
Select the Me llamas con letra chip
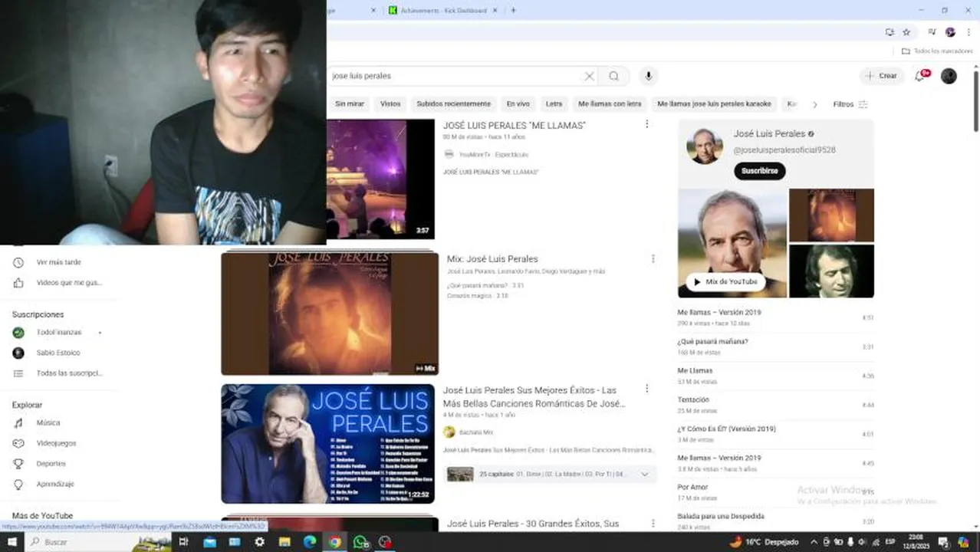pyautogui.click(x=610, y=103)
